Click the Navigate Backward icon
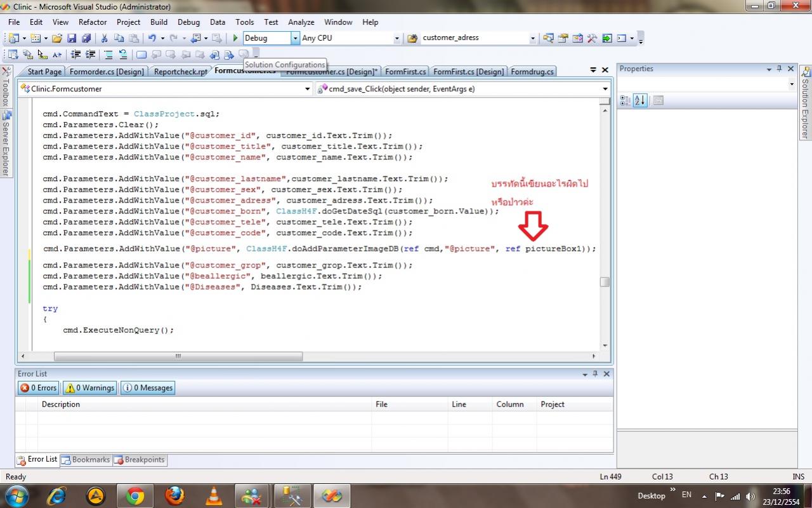812x508 pixels. pyautogui.click(x=195, y=38)
